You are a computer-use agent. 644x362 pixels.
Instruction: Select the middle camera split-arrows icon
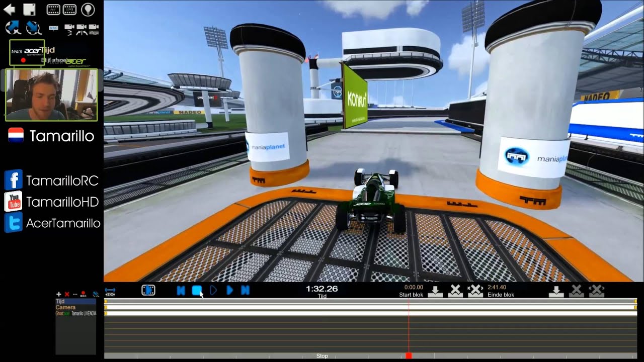click(82, 29)
